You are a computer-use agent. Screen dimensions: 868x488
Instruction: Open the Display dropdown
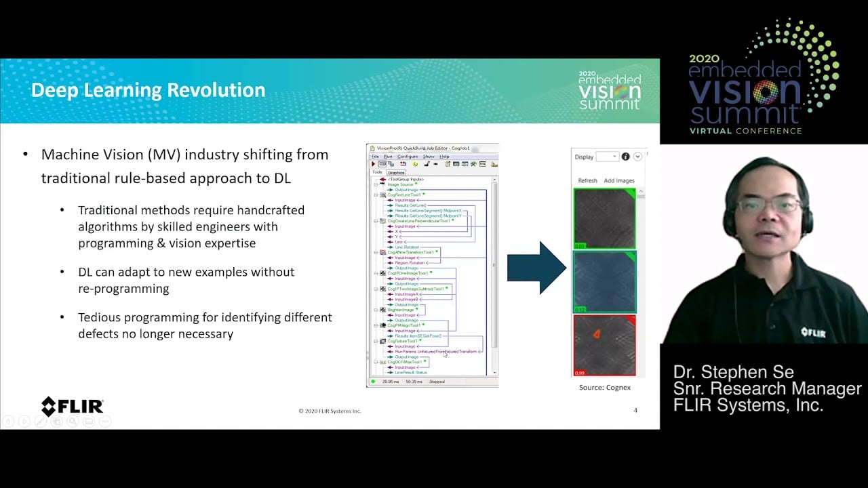[606, 157]
